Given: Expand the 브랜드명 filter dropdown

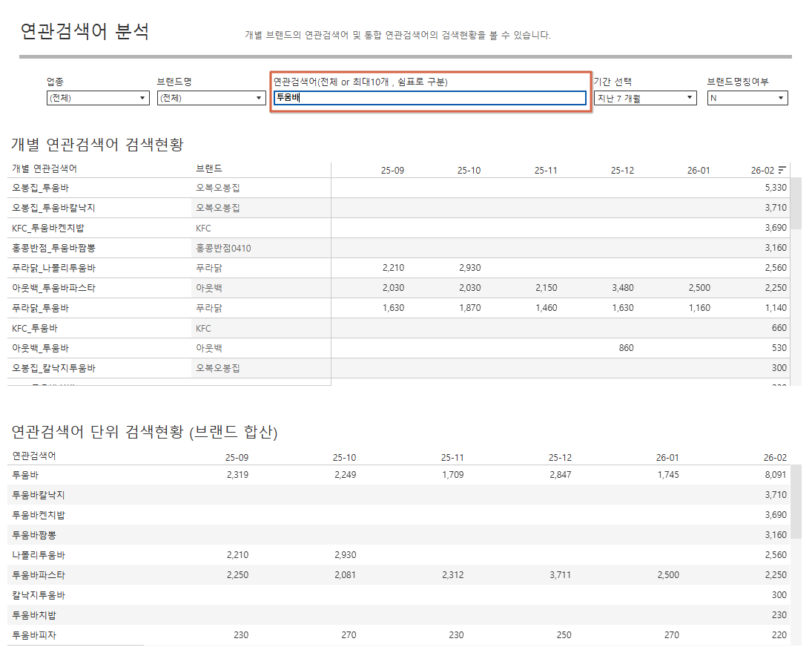Looking at the screenshot, I should pos(211,98).
